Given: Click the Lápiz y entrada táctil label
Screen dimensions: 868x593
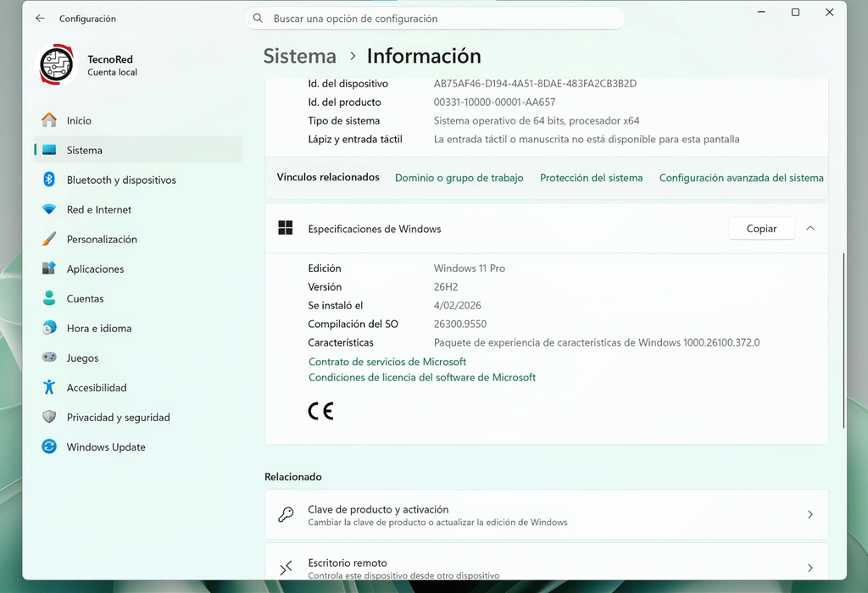Looking at the screenshot, I should point(355,140).
